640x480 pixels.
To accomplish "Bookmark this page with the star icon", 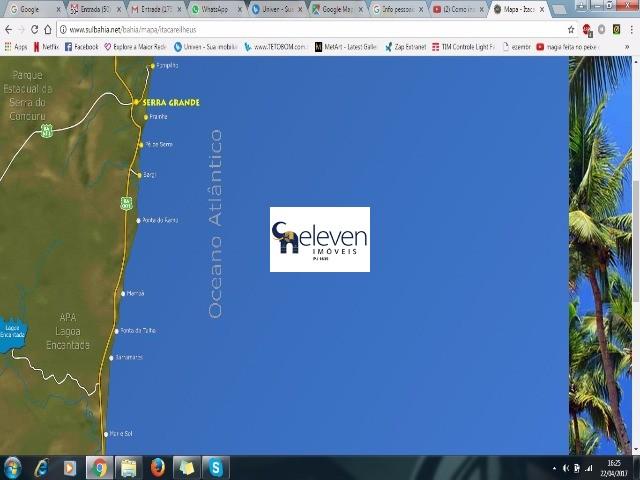I will coord(571,30).
